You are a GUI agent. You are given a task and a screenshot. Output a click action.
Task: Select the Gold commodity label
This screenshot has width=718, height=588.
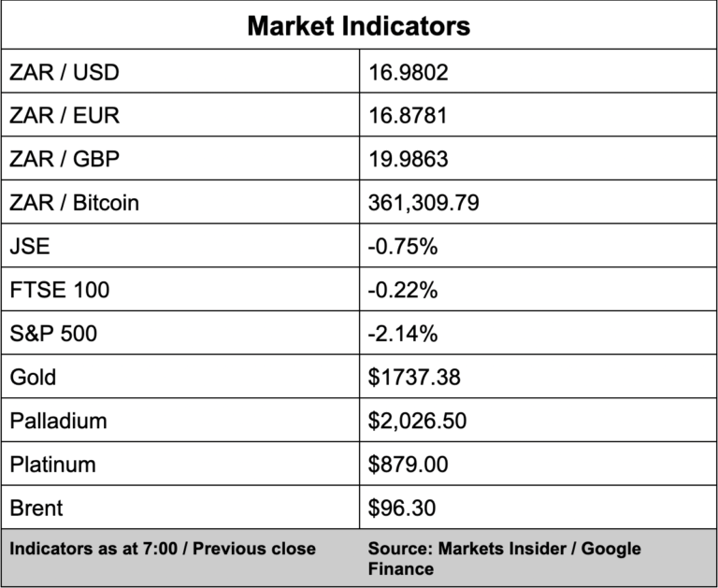click(x=33, y=377)
